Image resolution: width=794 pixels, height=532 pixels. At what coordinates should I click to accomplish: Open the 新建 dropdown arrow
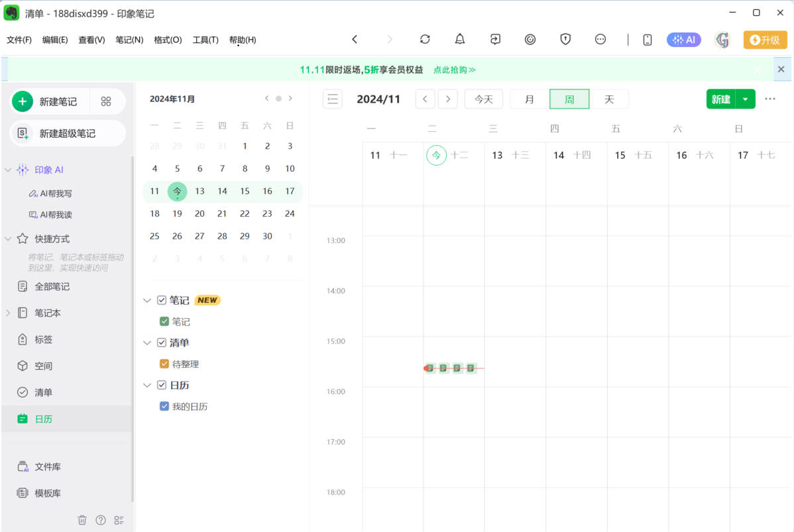pyautogui.click(x=746, y=99)
